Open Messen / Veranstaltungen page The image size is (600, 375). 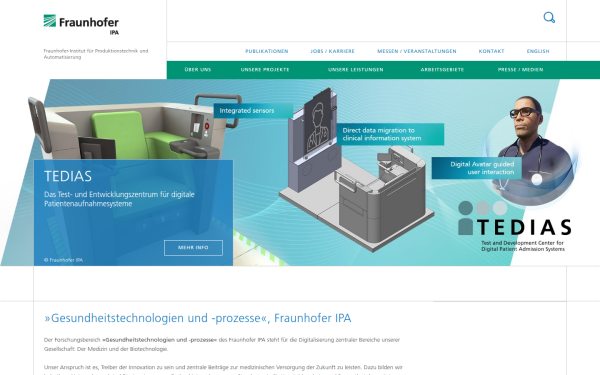(x=417, y=51)
